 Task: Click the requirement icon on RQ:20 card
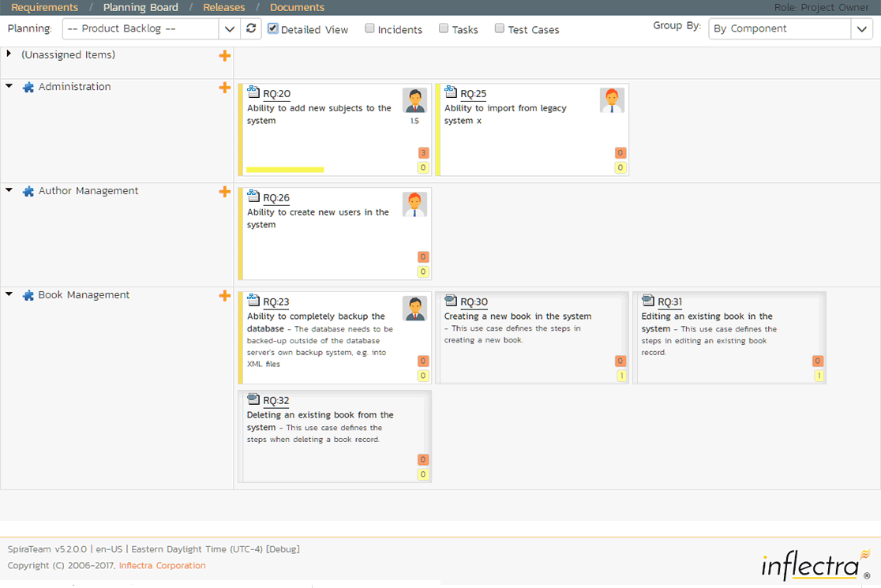[x=253, y=92]
